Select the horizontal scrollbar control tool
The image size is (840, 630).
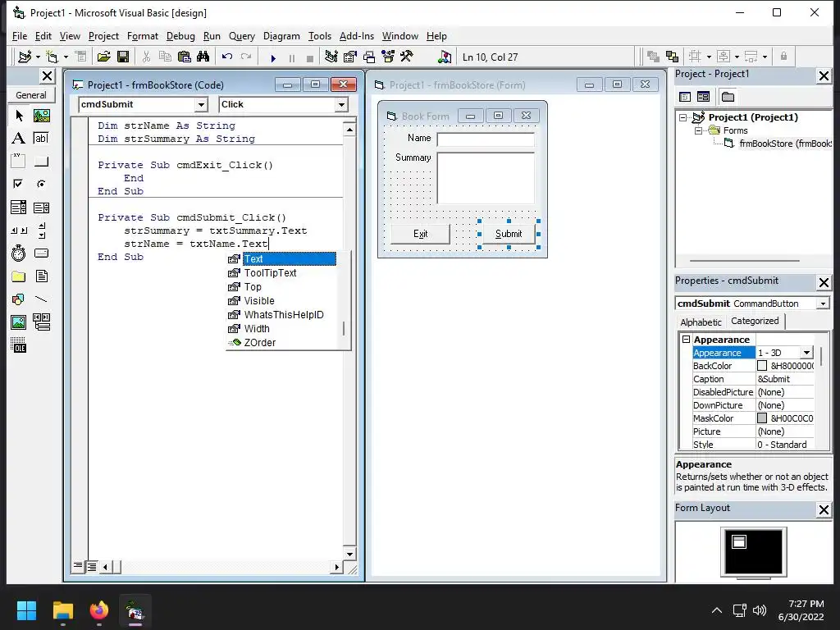[19, 231]
